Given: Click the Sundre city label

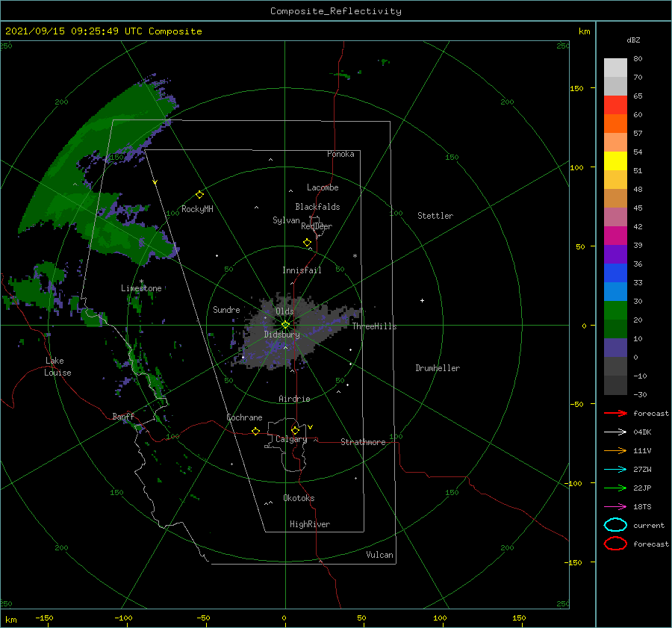Looking at the screenshot, I should coord(226,309).
